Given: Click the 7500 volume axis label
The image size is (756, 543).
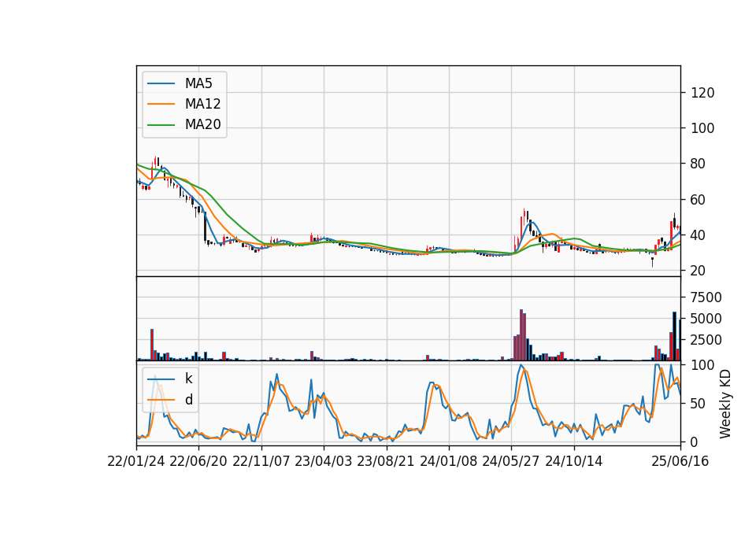Looking at the screenshot, I should click(706, 297).
